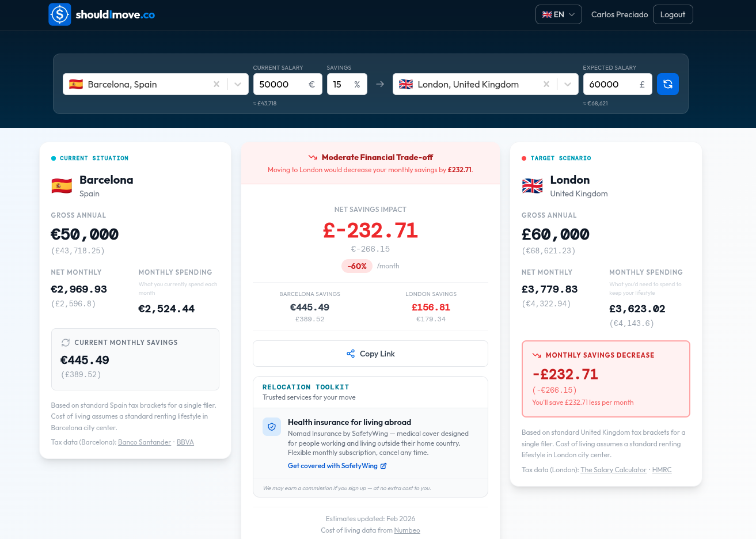The height and width of the screenshot is (539, 756).
Task: Open the HMRC link
Action: pyautogui.click(x=662, y=470)
